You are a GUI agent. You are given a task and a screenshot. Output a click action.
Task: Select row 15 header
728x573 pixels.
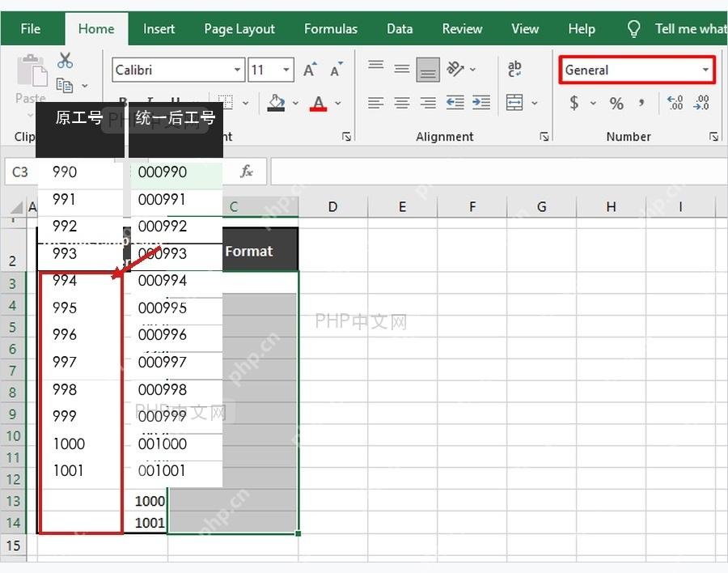[14, 545]
